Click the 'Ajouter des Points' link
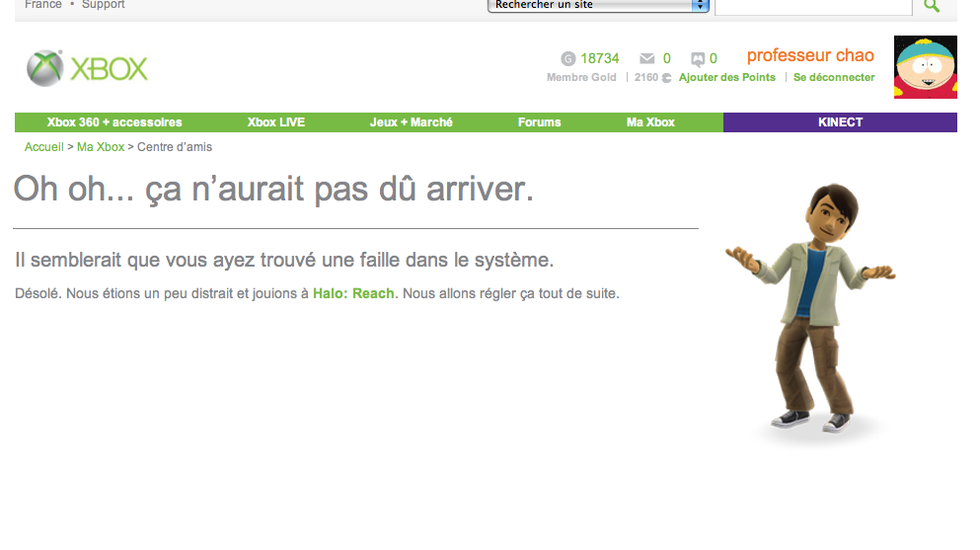980x550 pixels. click(727, 78)
